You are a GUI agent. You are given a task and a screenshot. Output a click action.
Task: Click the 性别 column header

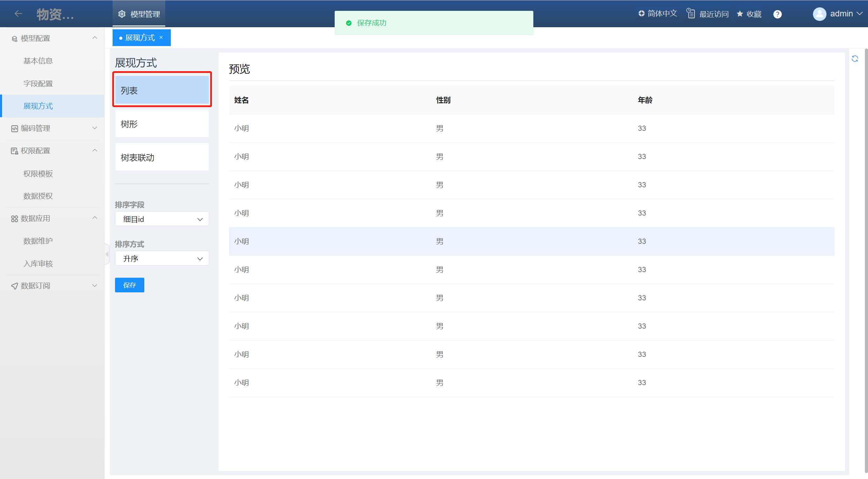[443, 100]
